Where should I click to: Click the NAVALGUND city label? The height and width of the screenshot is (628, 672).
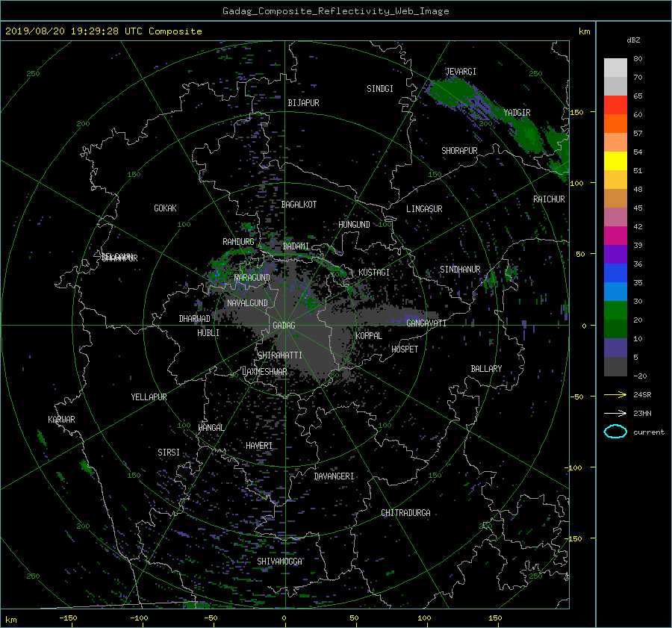pyautogui.click(x=247, y=303)
